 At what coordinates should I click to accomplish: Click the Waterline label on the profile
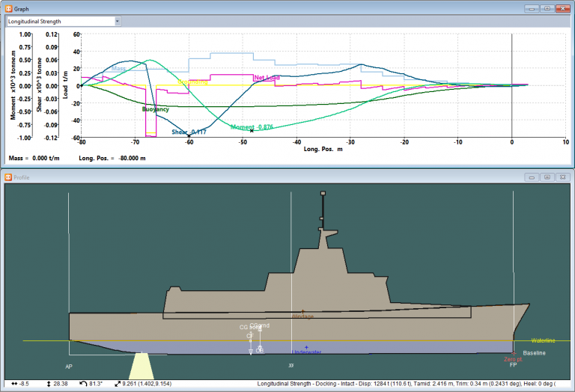[543, 340]
